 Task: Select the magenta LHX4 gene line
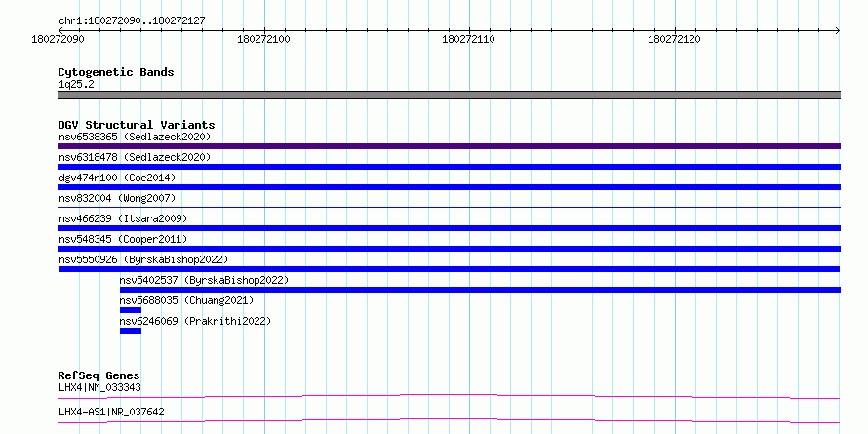[x=450, y=396]
